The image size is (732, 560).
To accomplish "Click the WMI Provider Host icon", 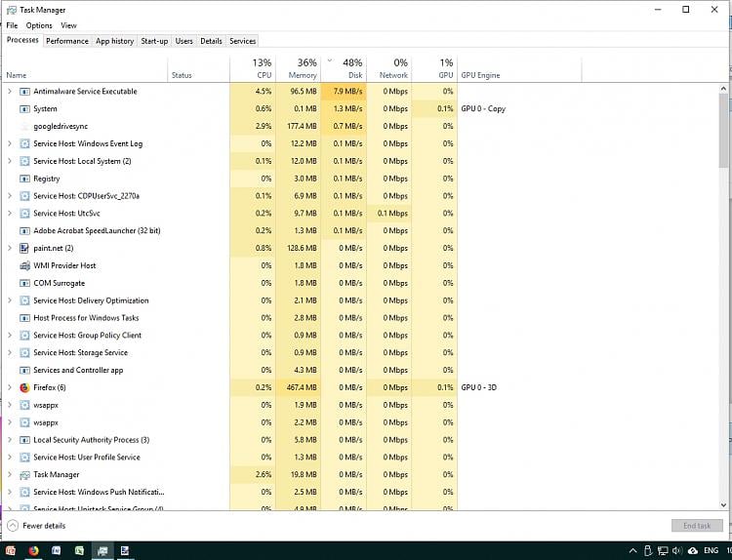I will tap(24, 265).
